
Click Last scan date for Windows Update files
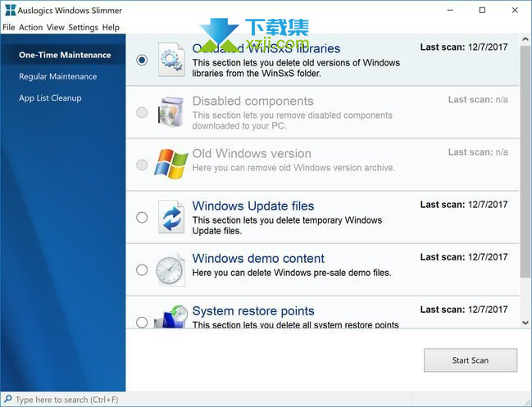(x=464, y=205)
